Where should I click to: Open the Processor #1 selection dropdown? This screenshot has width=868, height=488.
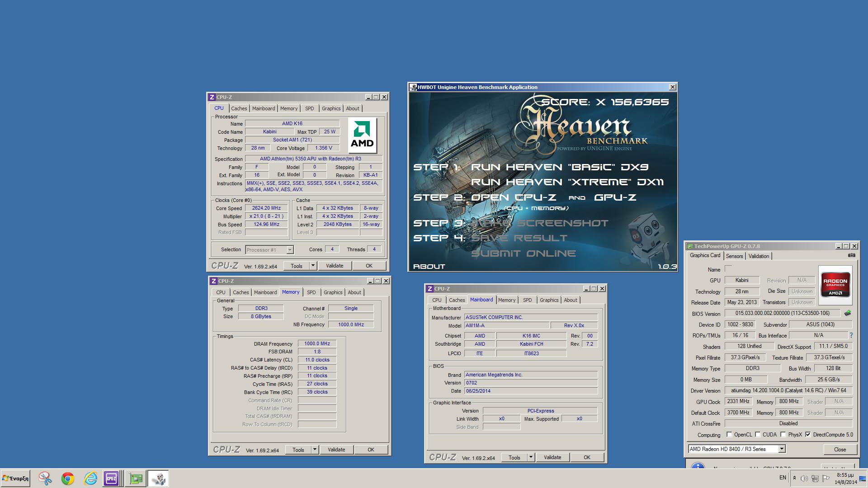coord(290,250)
